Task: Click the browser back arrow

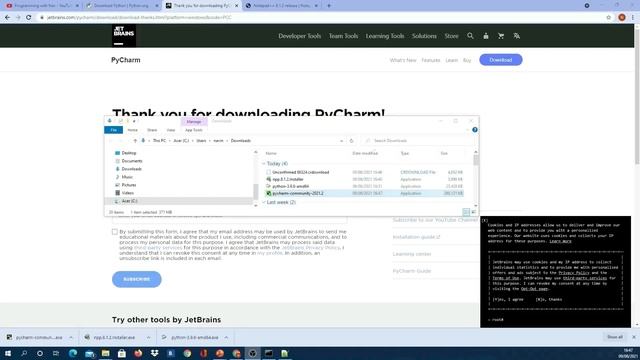Action: click(7, 18)
